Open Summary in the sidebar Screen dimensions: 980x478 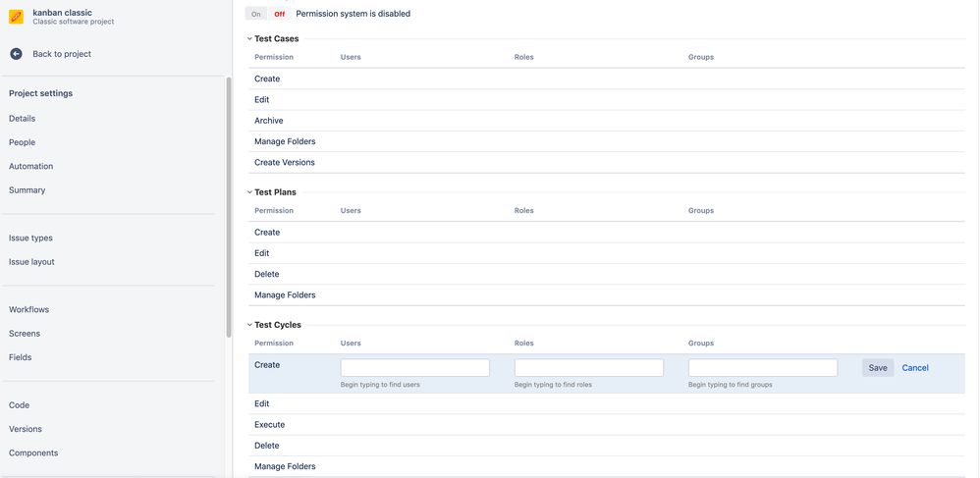coord(27,190)
